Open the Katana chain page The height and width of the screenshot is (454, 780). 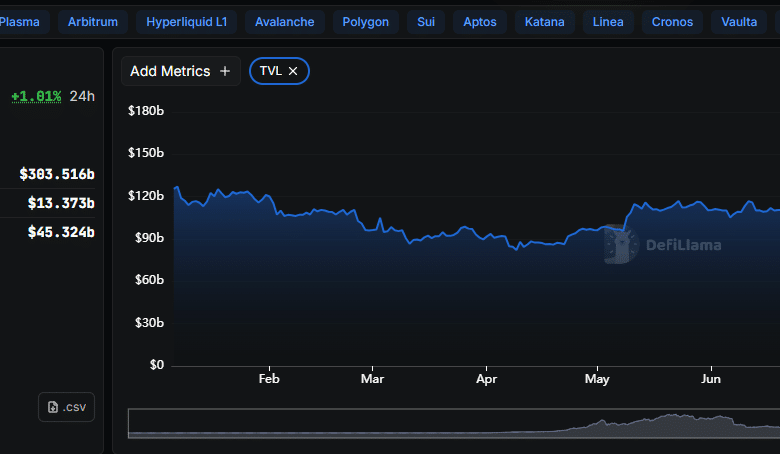pos(545,21)
